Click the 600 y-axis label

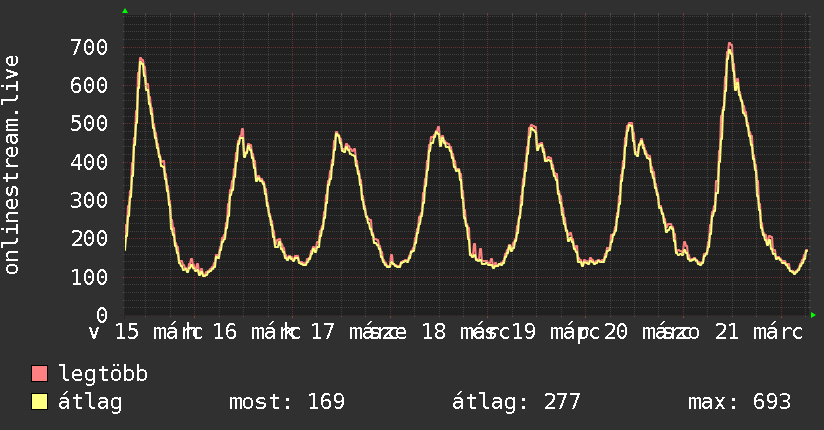[x=89, y=85]
